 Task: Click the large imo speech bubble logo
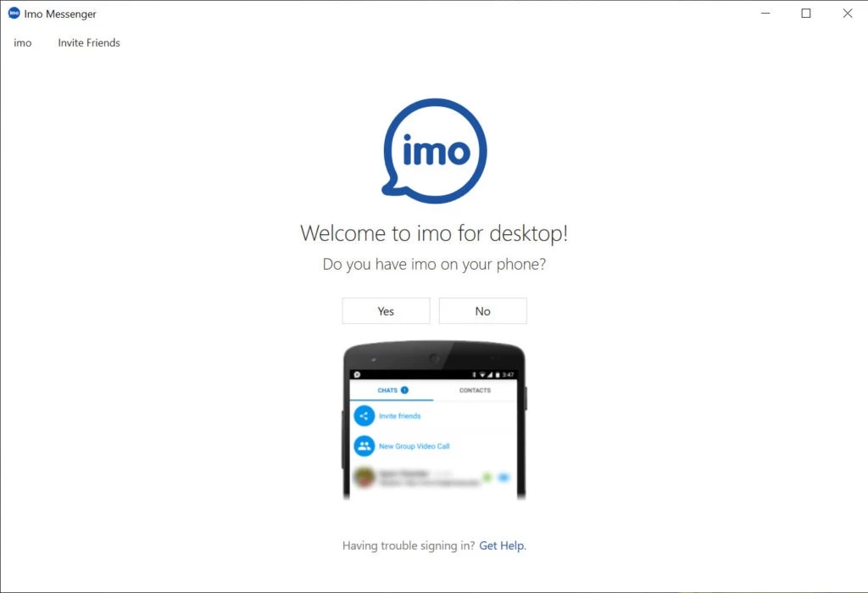[435, 151]
